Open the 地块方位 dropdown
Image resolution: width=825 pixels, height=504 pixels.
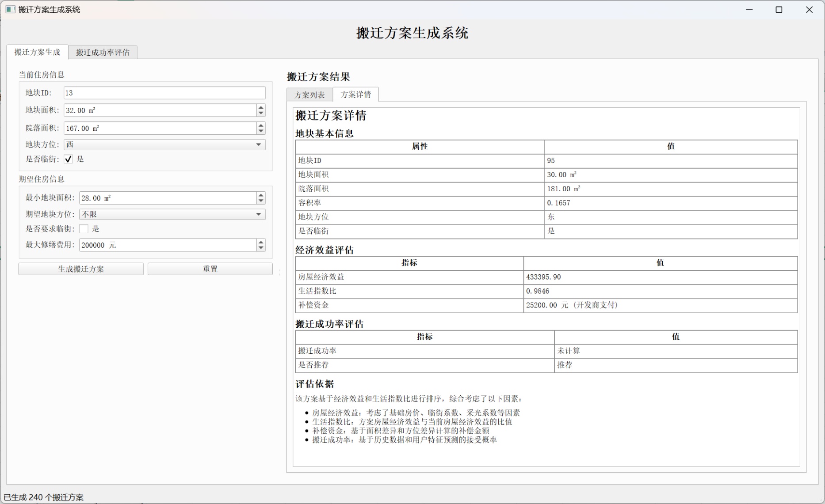click(x=164, y=144)
